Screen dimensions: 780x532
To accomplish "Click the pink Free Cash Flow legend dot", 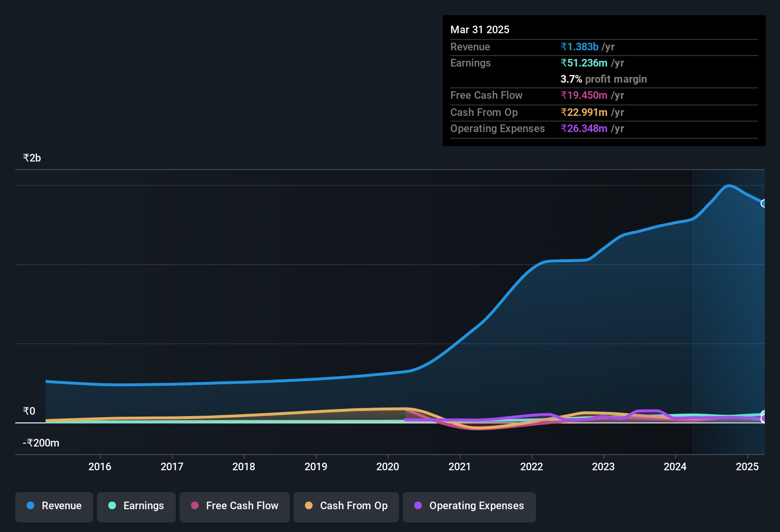I will [195, 506].
